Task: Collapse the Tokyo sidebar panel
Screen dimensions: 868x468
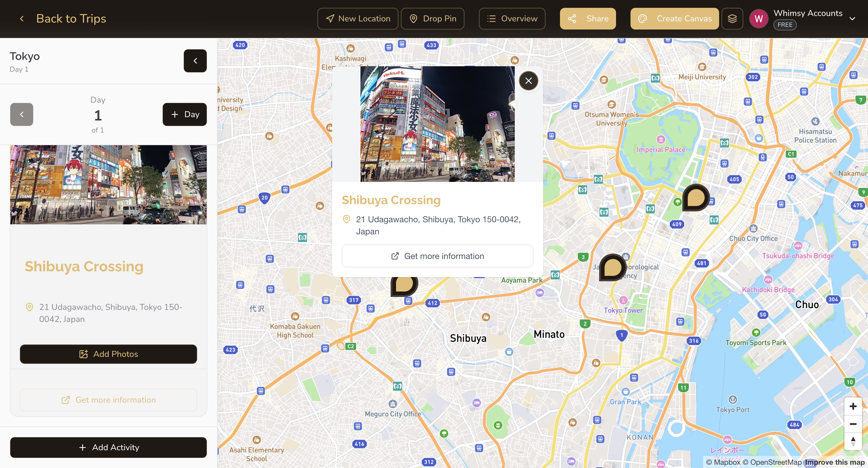Action: point(195,61)
